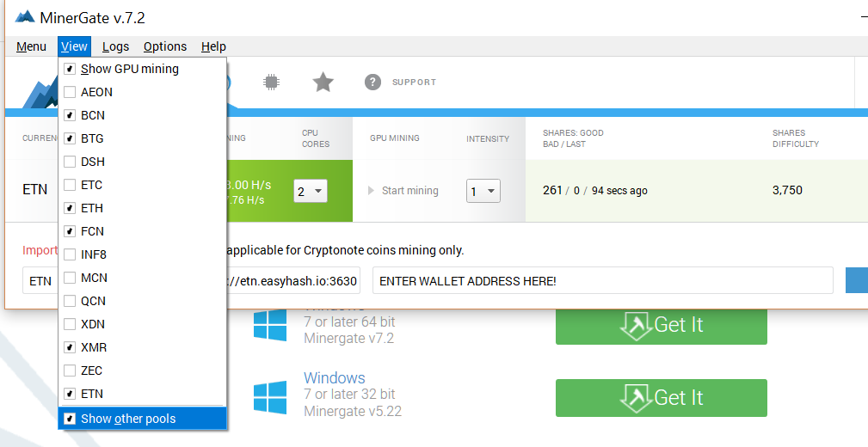The width and height of the screenshot is (868, 447).
Task: Open the Options menu
Action: tap(165, 47)
